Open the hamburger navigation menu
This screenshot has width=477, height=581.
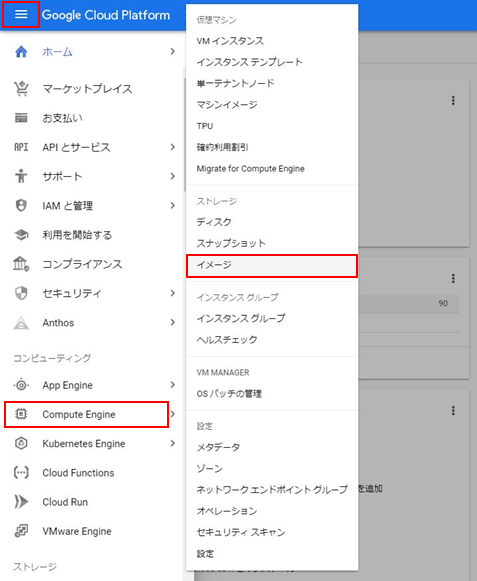tap(21, 14)
